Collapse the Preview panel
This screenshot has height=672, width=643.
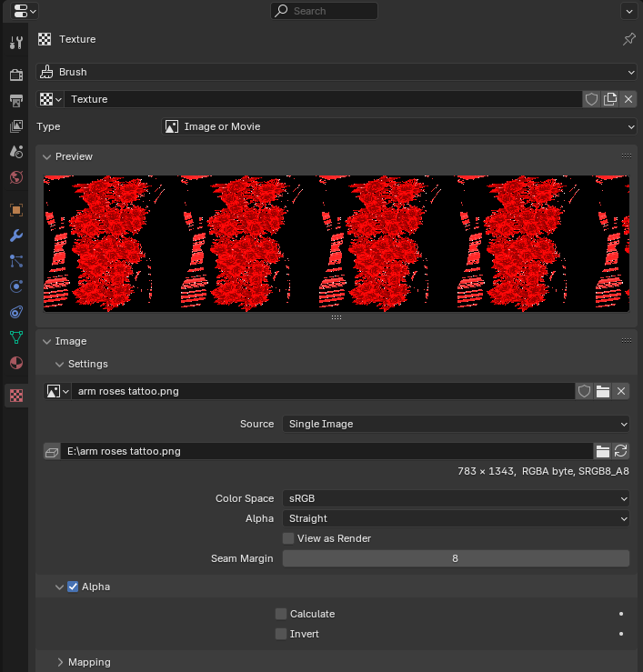tap(46, 156)
